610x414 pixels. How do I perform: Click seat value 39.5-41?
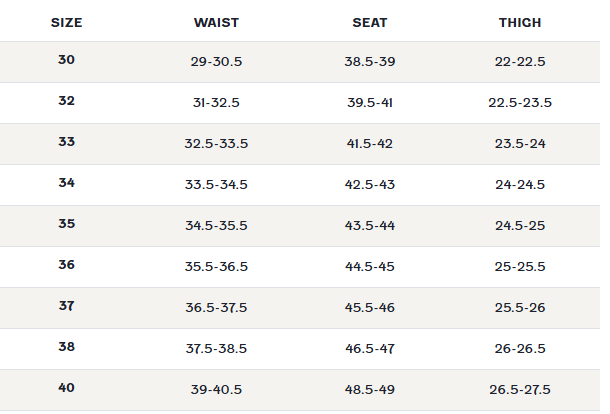[370, 103]
